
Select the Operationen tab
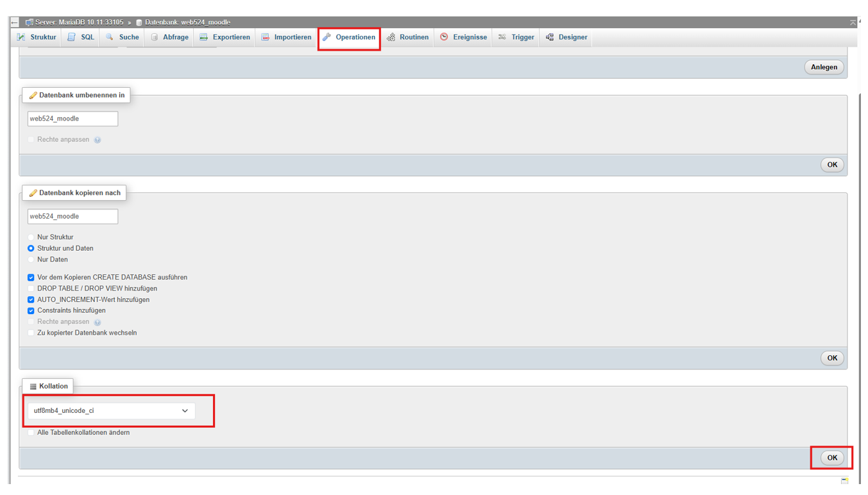[x=349, y=37]
